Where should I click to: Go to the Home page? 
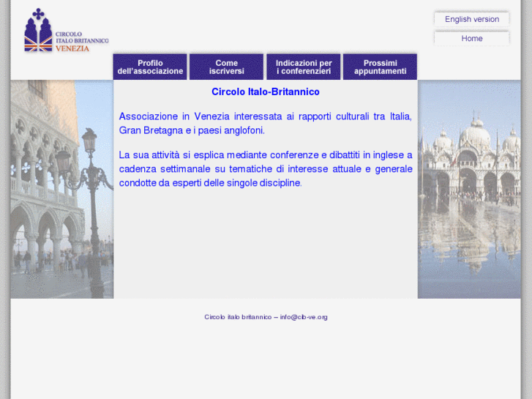click(x=471, y=38)
